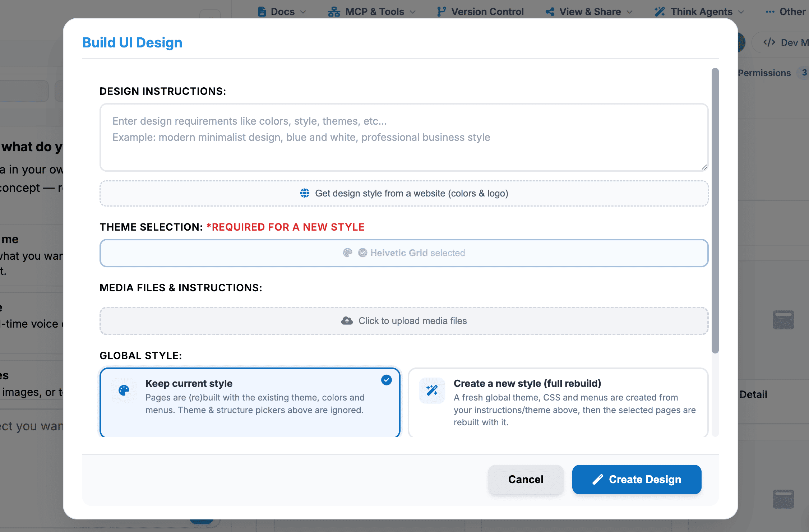Select the Keep current style option
Image resolution: width=809 pixels, height=532 pixels.
click(250, 402)
